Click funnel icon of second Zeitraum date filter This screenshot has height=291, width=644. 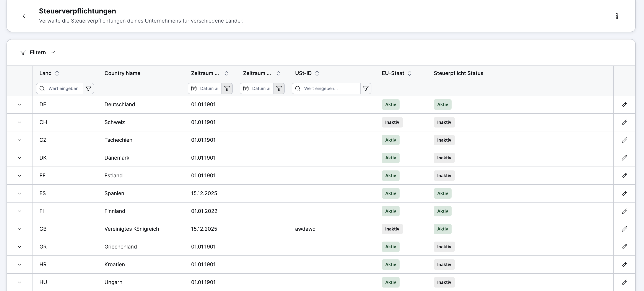[279, 88]
